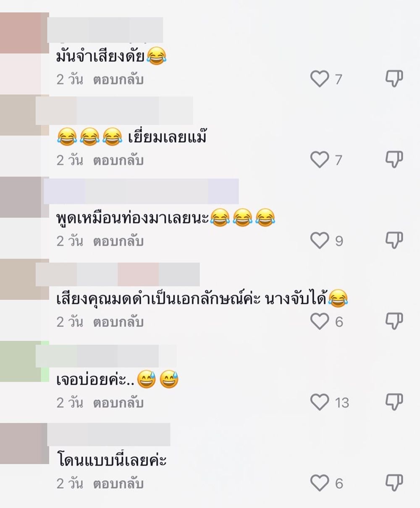Screen dimensions: 420x508
Task: Like the comment 'มันจำเสียงดัย'
Action: tap(320, 79)
